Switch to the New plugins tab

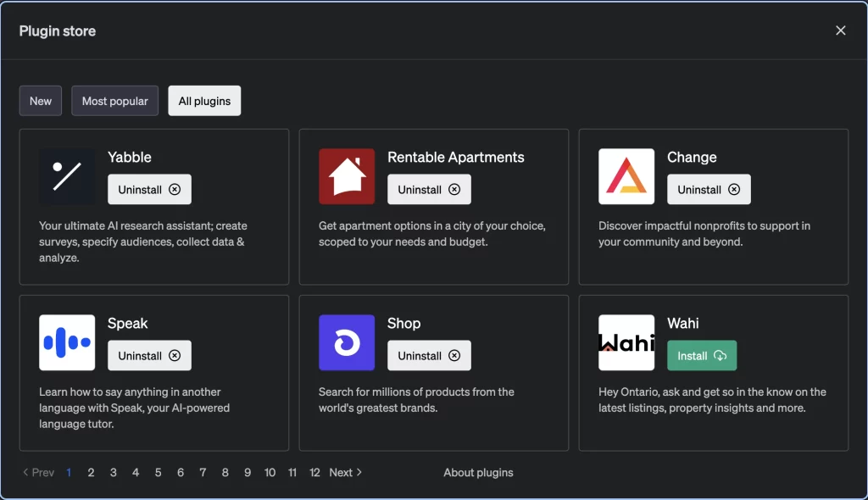[x=41, y=101]
